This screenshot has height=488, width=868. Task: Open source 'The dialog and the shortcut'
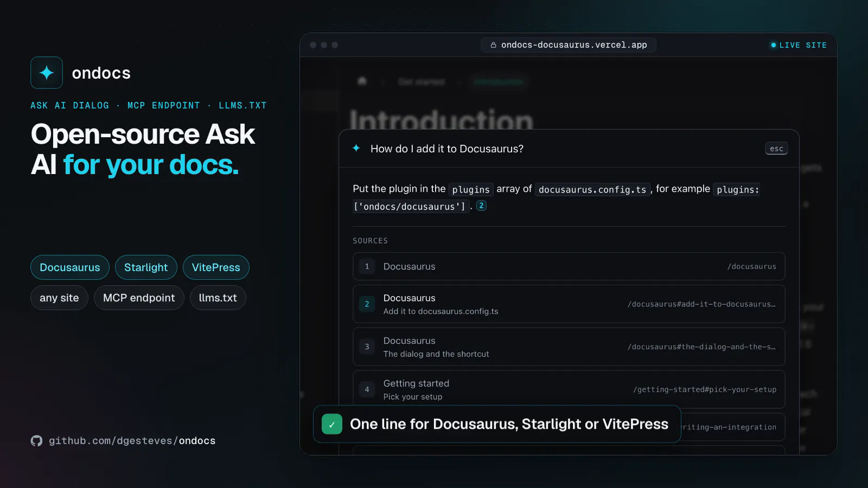click(x=569, y=347)
